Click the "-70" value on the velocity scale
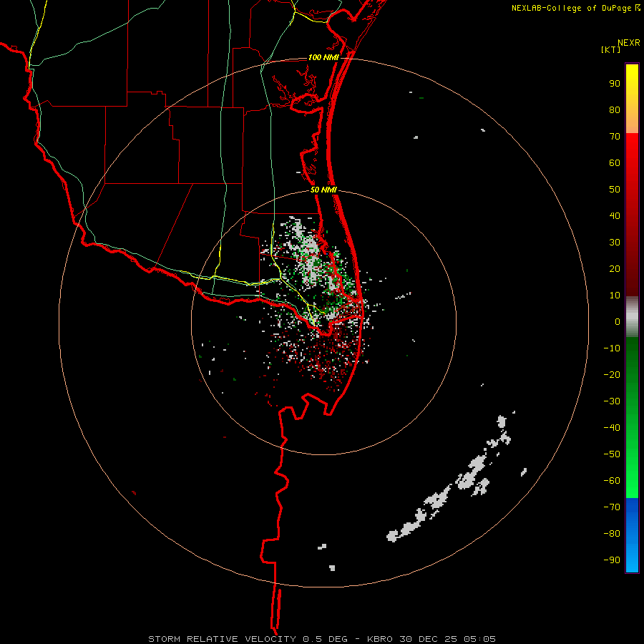The width and height of the screenshot is (644, 644). coord(612,507)
